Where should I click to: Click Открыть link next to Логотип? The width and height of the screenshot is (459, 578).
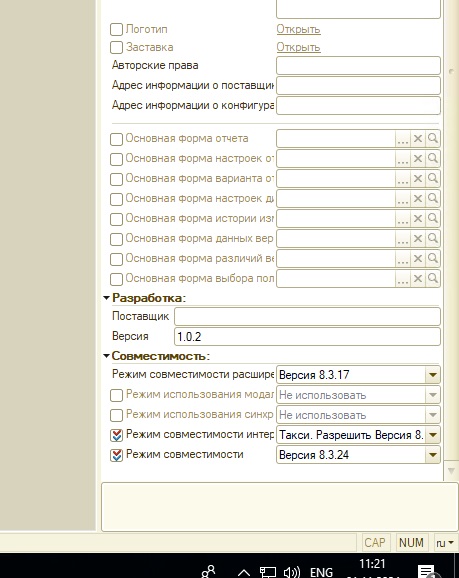coord(298,29)
